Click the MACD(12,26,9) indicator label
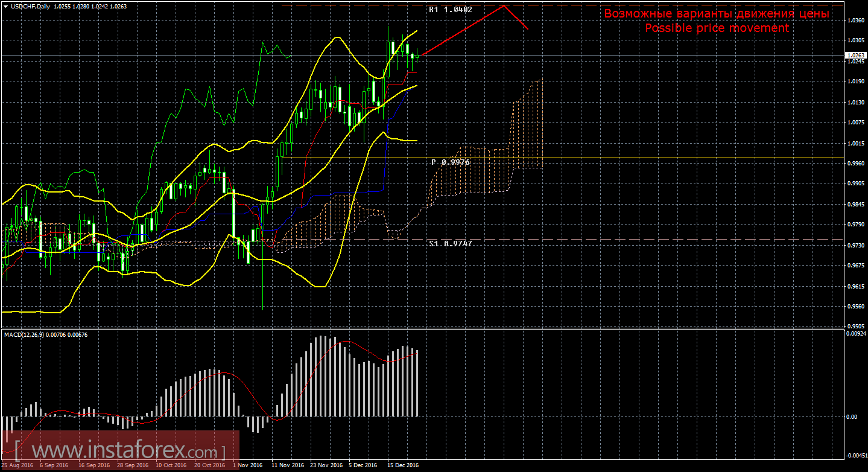The image size is (868, 472). click(x=24, y=334)
